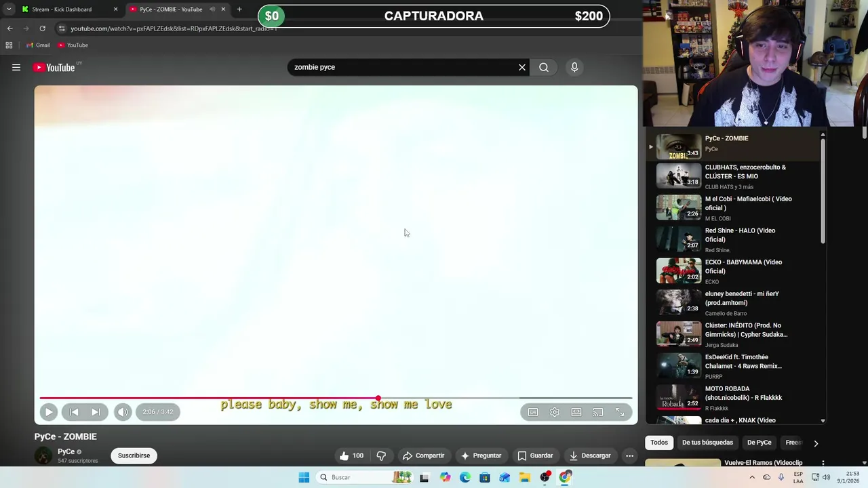868x488 pixels.
Task: Skip to next video in playlist
Action: (96, 412)
